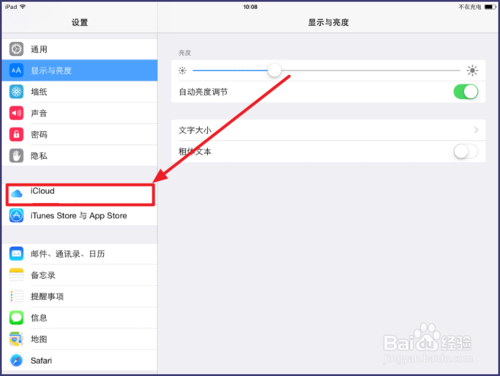Select the 密码 sidebar label

(x=39, y=135)
